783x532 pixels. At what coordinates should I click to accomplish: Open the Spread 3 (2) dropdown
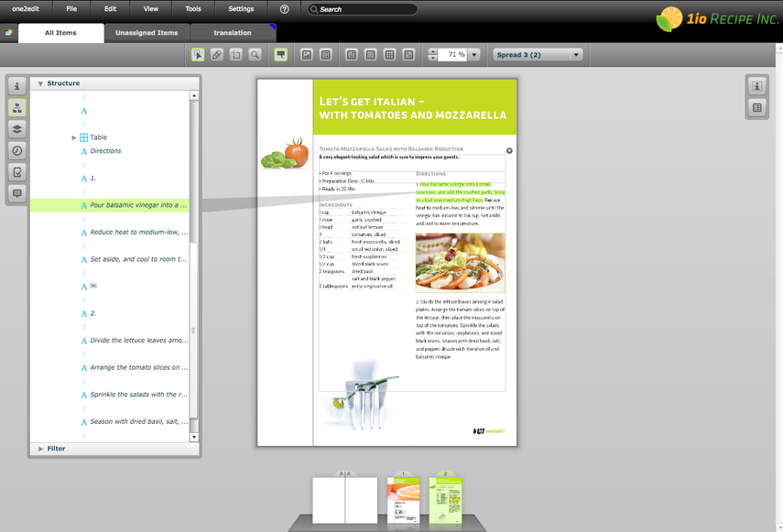(538, 55)
